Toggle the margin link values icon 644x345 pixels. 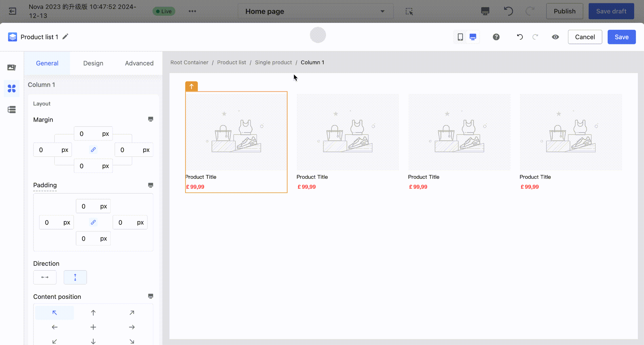tap(93, 150)
